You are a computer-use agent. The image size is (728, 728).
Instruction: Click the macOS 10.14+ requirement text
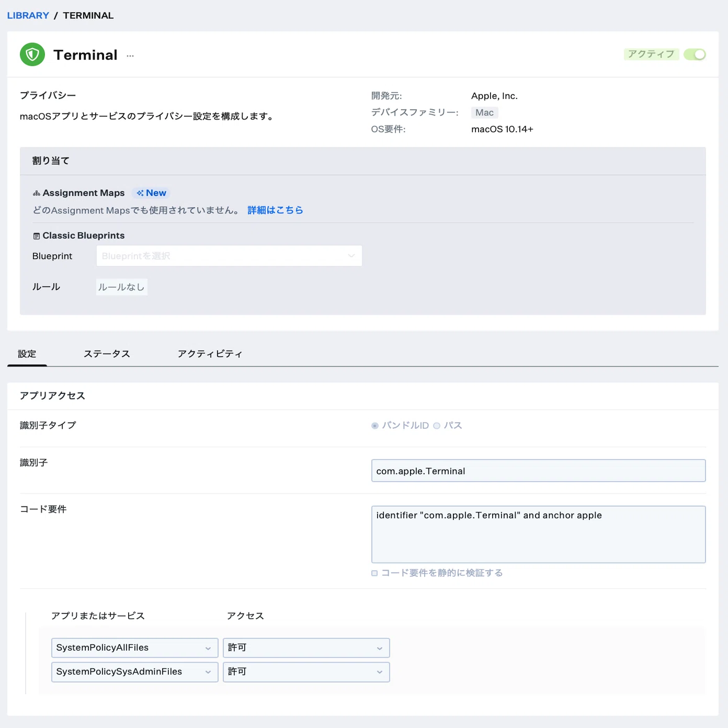pyautogui.click(x=503, y=129)
